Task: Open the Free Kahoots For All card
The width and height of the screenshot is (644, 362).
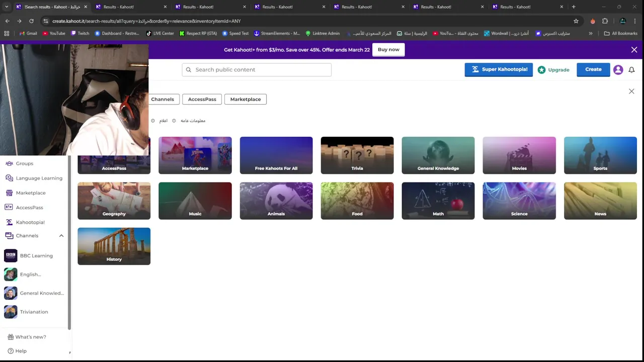Action: tap(276, 155)
